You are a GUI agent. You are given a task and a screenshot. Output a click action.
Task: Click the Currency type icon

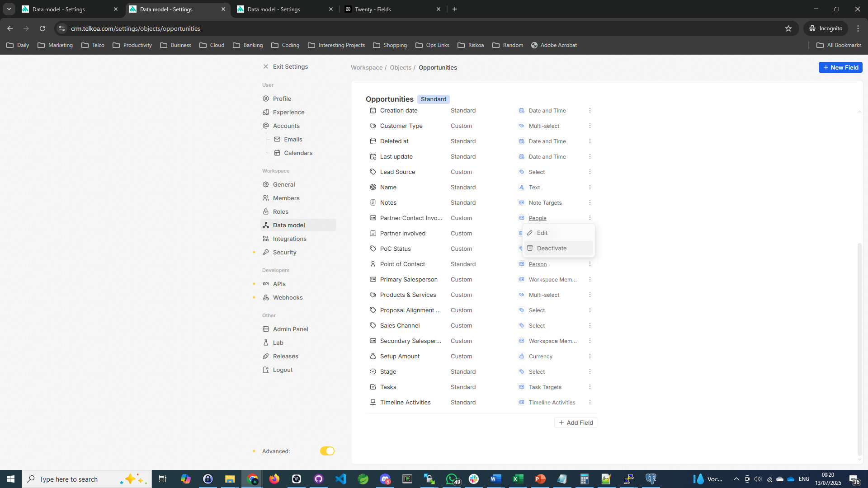coord(522,356)
